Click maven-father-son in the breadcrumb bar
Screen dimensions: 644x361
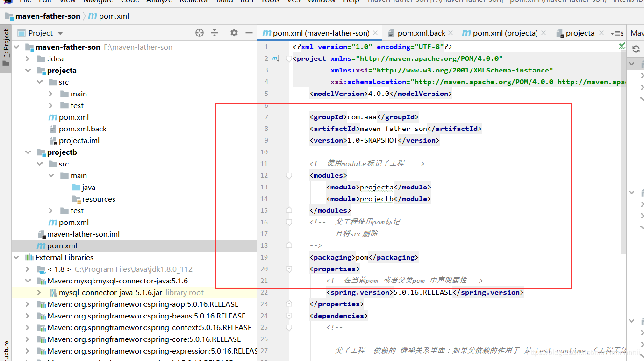coord(43,16)
